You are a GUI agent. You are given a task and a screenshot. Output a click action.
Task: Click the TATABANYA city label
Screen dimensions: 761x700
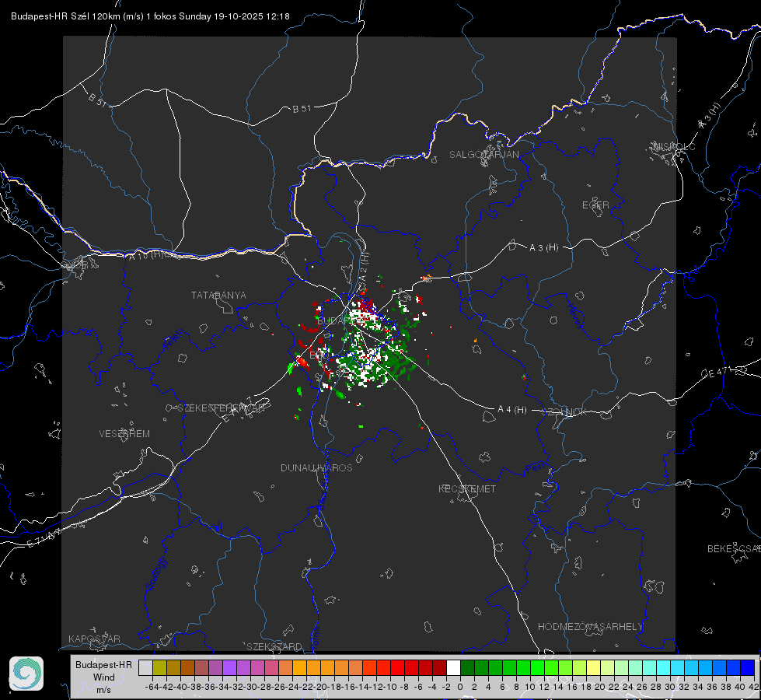(x=218, y=295)
